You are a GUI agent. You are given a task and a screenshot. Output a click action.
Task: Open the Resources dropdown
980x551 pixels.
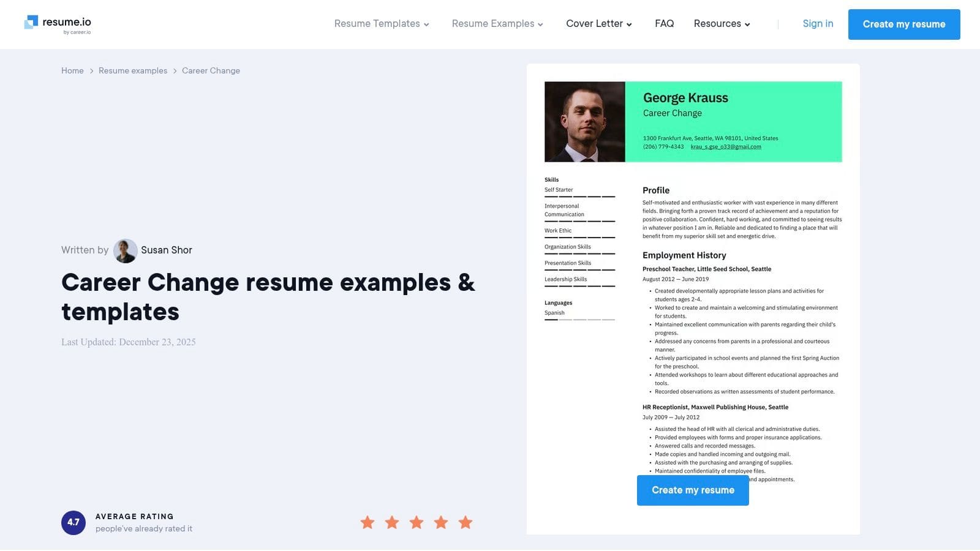pyautogui.click(x=722, y=23)
